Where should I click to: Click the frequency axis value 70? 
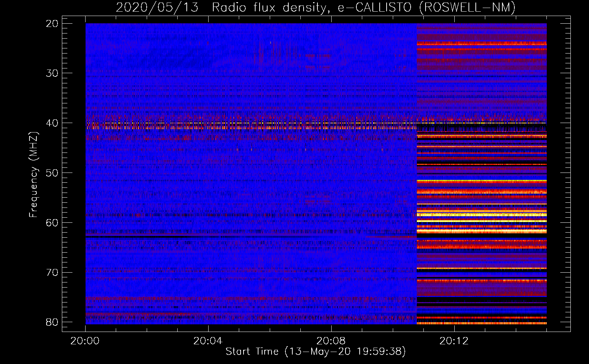point(52,273)
